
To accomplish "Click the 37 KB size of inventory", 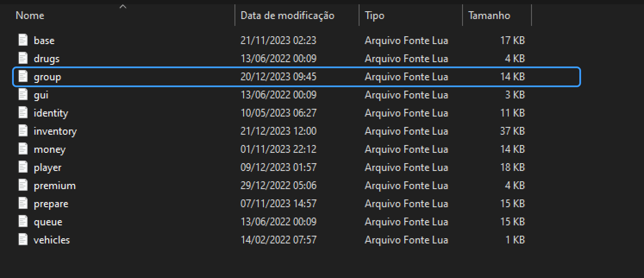I will click(512, 131).
